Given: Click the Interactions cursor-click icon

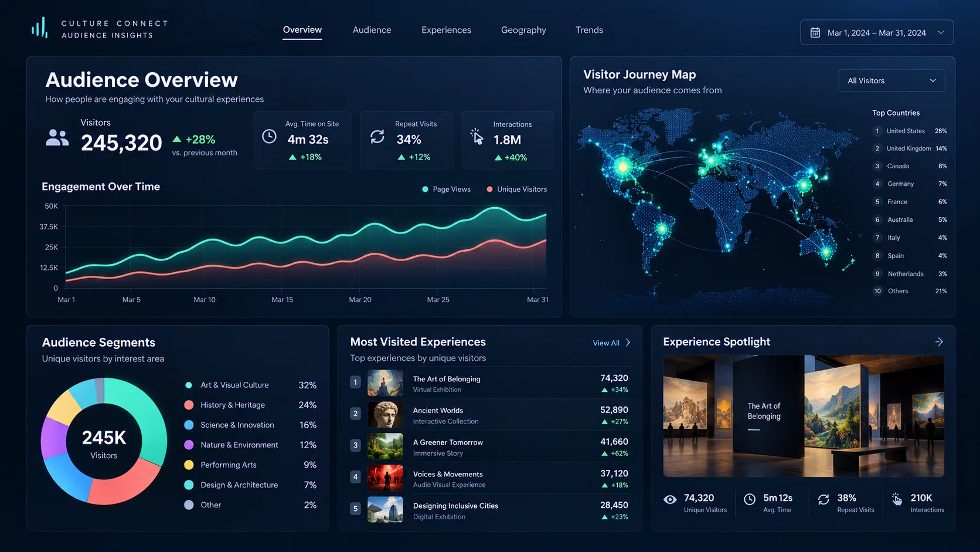Looking at the screenshot, I should [x=477, y=137].
